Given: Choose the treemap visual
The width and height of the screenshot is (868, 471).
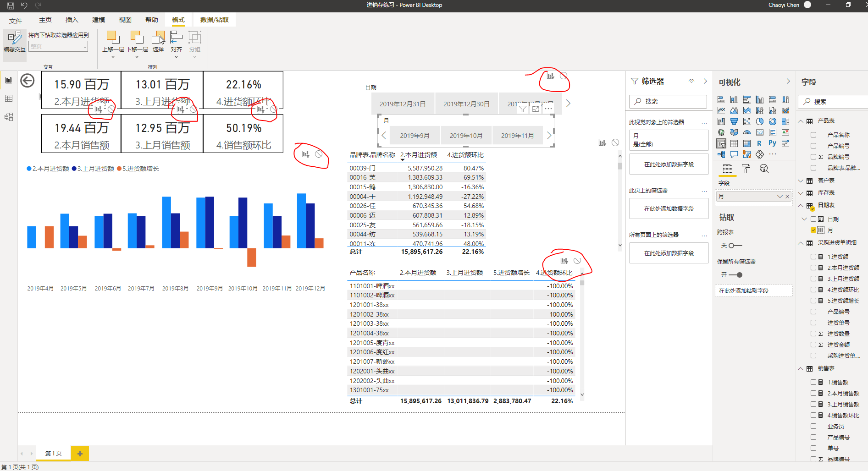Looking at the screenshot, I should click(x=785, y=121).
